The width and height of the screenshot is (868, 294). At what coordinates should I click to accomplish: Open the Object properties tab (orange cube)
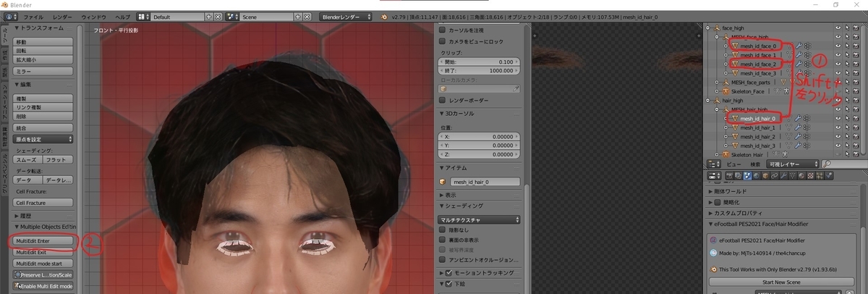point(765,175)
